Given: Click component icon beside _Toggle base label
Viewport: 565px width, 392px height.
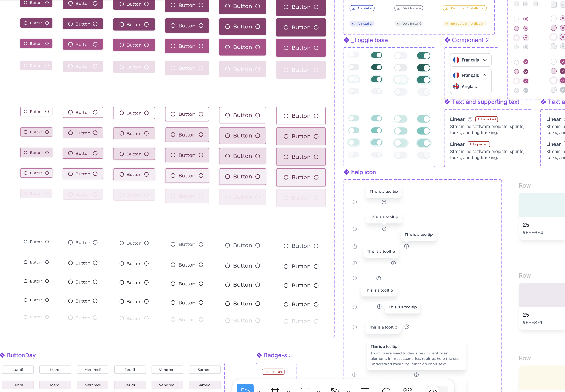Looking at the screenshot, I should click(x=346, y=40).
